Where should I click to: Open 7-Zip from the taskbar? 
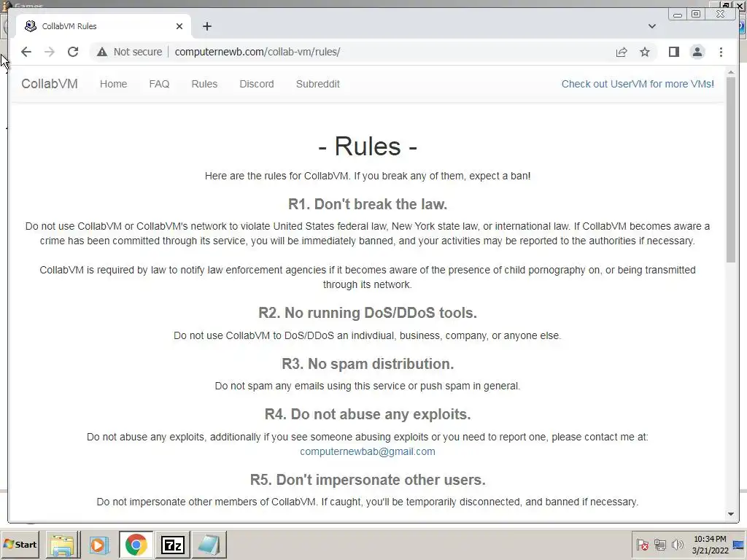coord(172,545)
